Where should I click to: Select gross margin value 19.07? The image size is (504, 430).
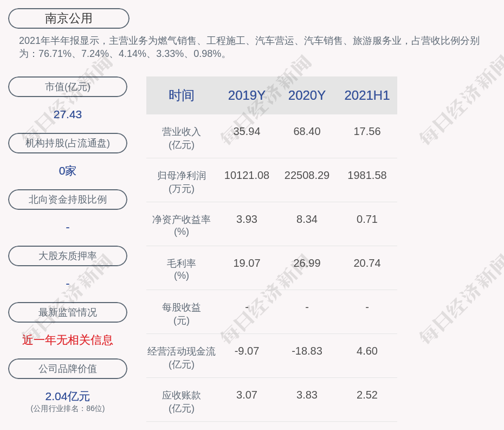pyautogui.click(x=247, y=263)
